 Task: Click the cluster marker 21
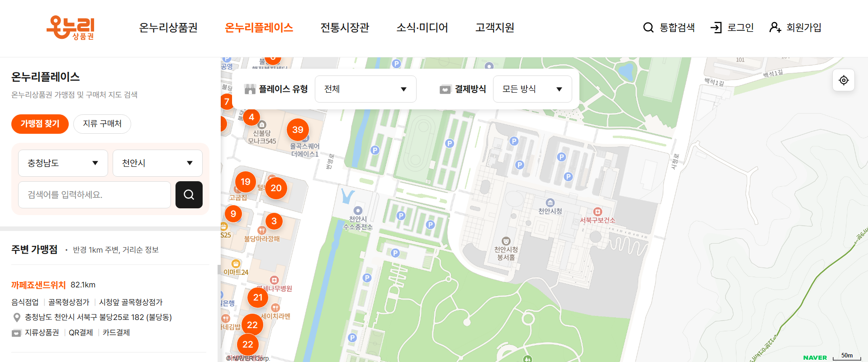pos(258,297)
